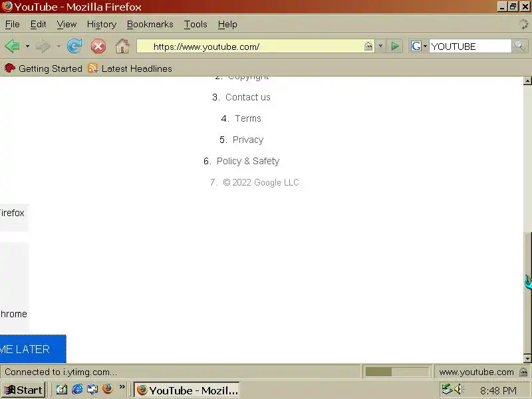Open the Tools menu
Viewport: 532px width, 399px height.
pos(196,25)
